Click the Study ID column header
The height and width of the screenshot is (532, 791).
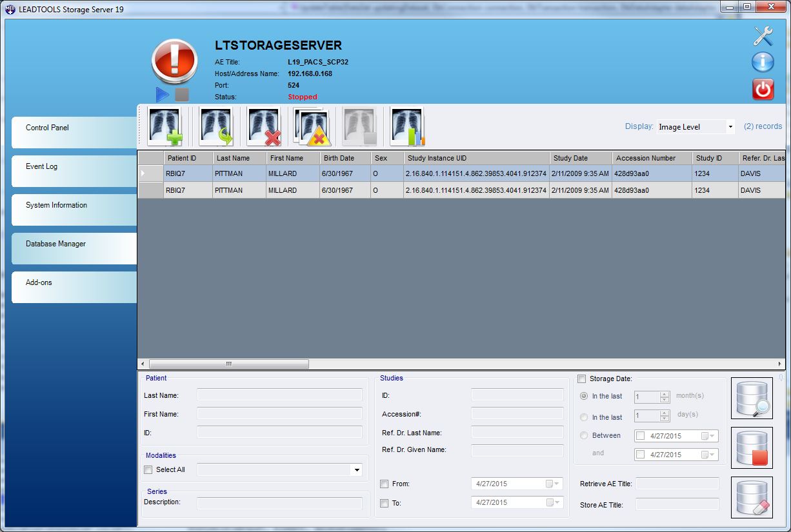click(x=715, y=158)
